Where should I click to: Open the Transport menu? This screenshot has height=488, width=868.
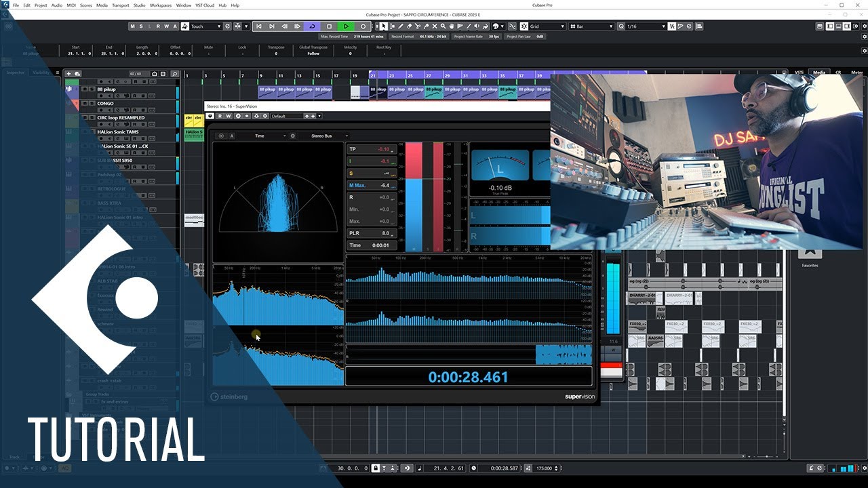click(120, 5)
